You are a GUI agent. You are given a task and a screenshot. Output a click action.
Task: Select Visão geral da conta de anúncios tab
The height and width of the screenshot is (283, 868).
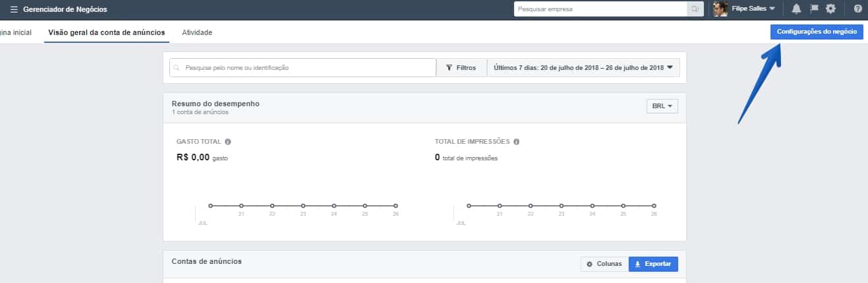pyautogui.click(x=107, y=32)
